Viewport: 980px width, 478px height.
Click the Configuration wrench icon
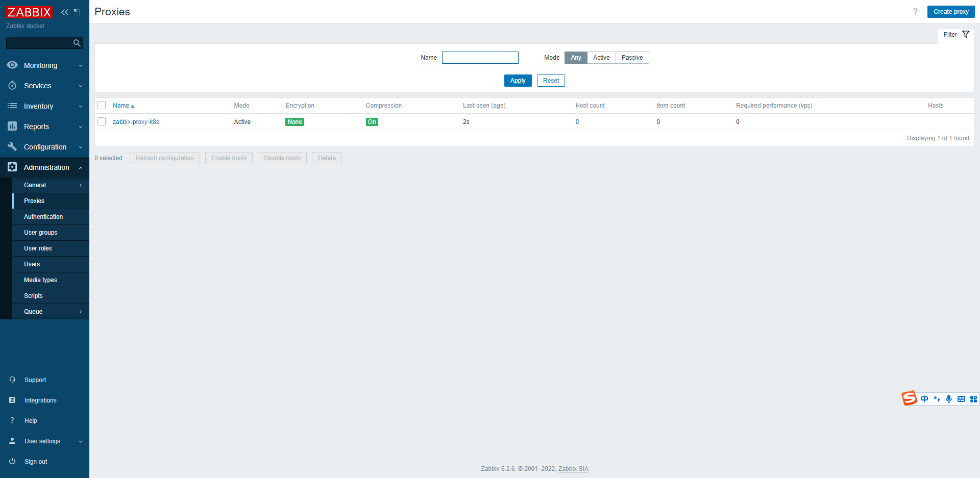(12, 146)
